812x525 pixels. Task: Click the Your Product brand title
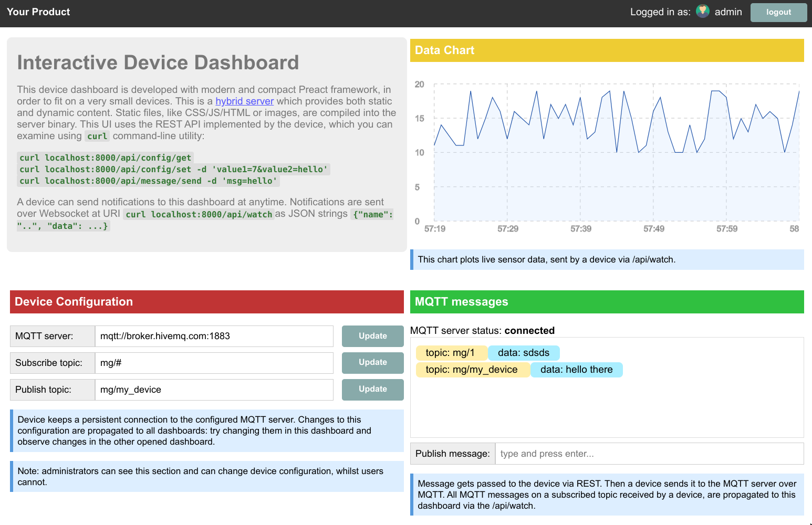click(38, 12)
